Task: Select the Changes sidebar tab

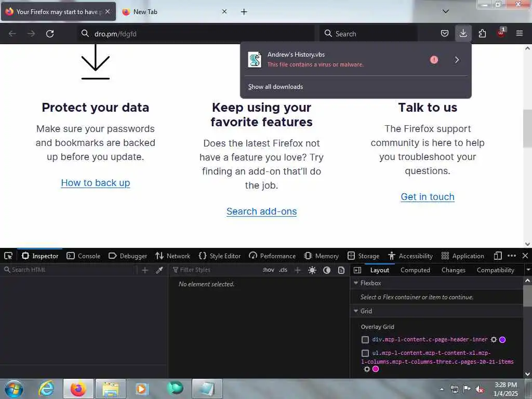Action: [x=454, y=270]
